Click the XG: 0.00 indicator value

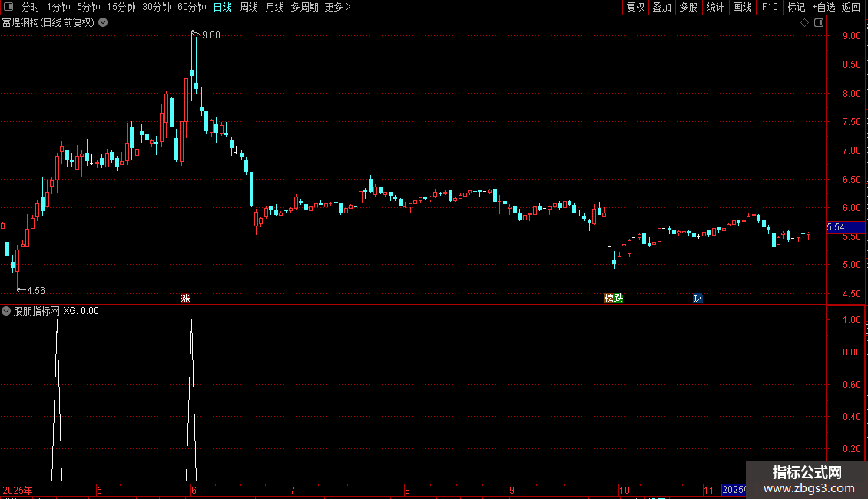click(x=81, y=311)
